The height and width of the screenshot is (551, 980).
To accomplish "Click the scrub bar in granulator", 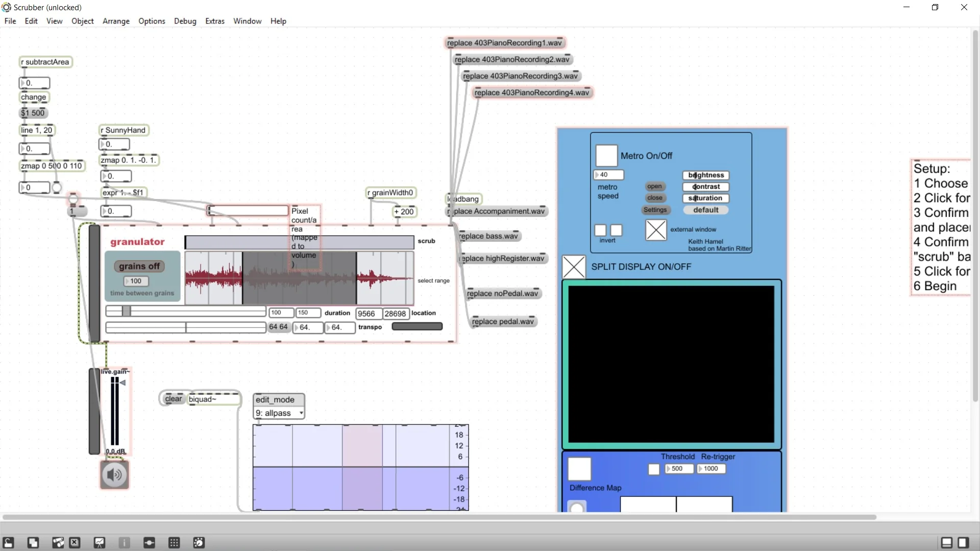I will pyautogui.click(x=299, y=242).
